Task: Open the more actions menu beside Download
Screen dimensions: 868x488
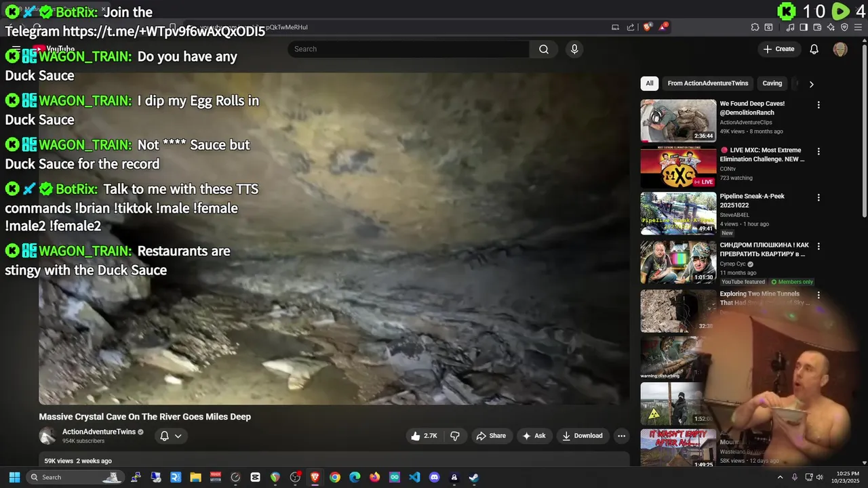Action: pos(621,436)
